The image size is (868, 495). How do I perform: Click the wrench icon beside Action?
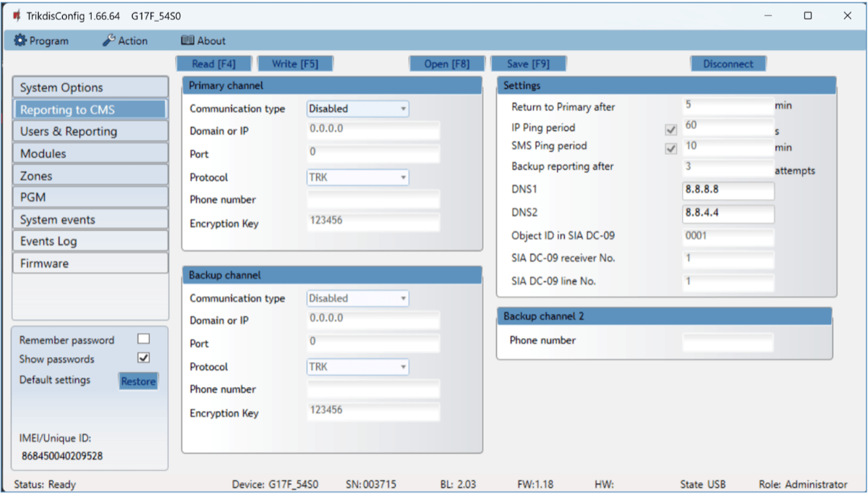(x=109, y=41)
